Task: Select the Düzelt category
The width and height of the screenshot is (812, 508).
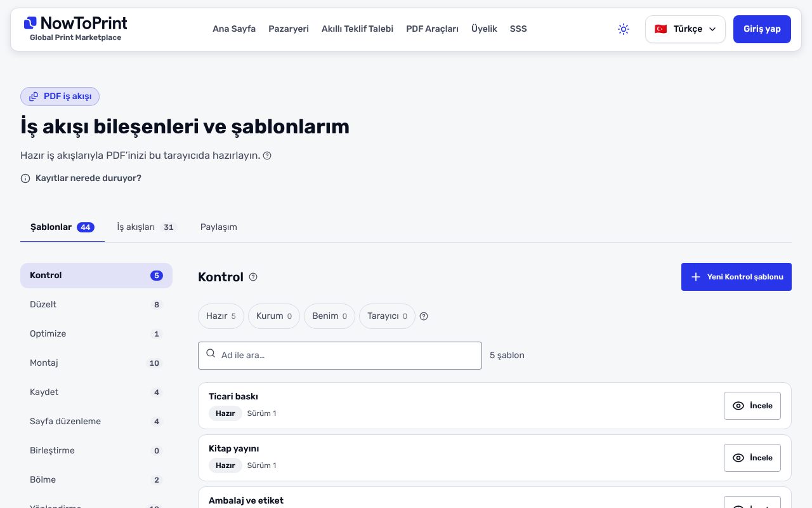Action: [96, 305]
